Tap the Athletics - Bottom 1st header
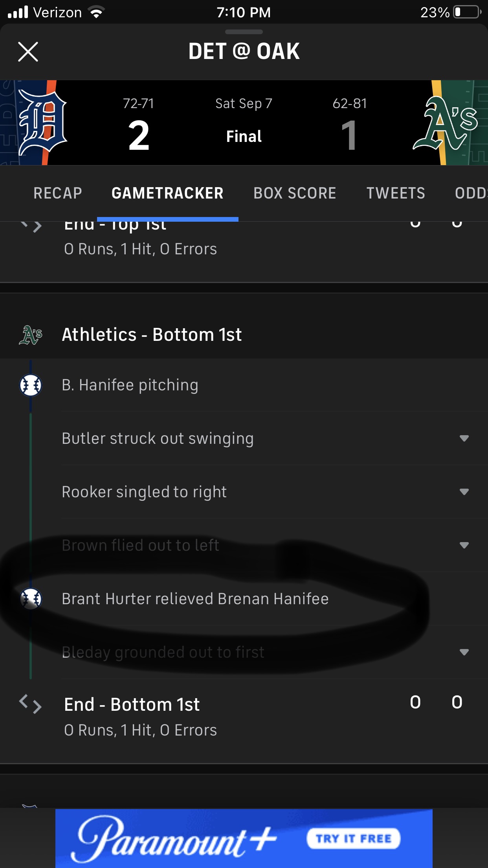This screenshot has height=868, width=488. pyautogui.click(x=152, y=335)
